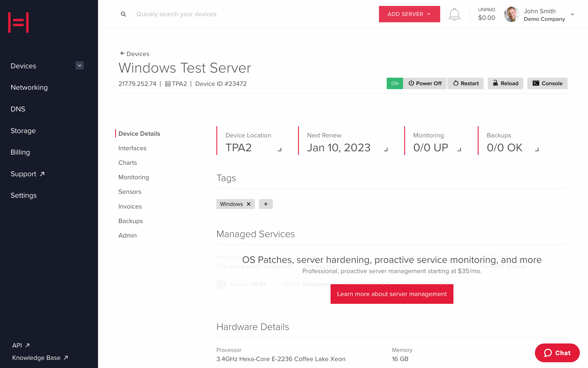Click the TPA2 rack icon under title
The height and width of the screenshot is (368, 588).
click(168, 84)
